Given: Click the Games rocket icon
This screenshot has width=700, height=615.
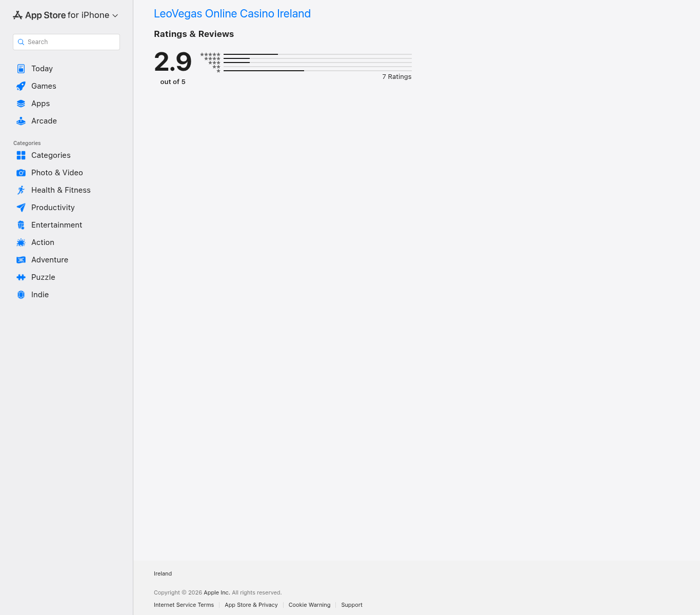Looking at the screenshot, I should pyautogui.click(x=21, y=86).
